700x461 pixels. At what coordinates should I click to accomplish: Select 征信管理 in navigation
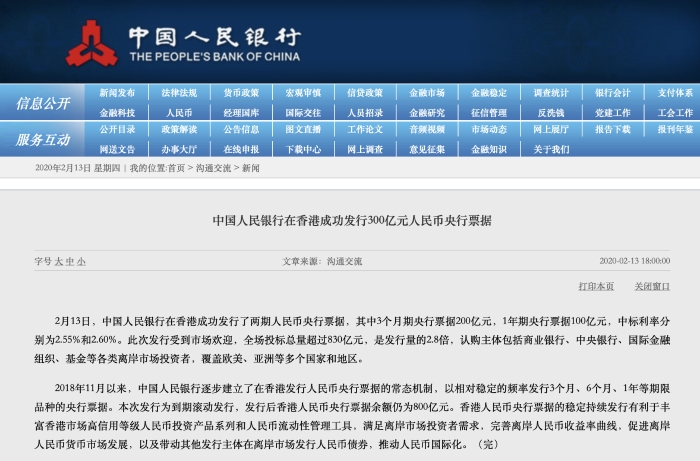[x=489, y=113]
